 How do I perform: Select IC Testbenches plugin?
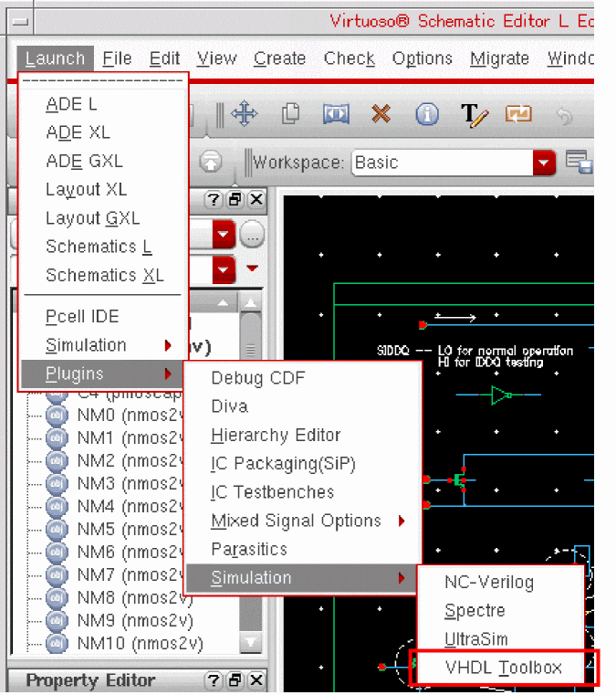click(x=303, y=492)
